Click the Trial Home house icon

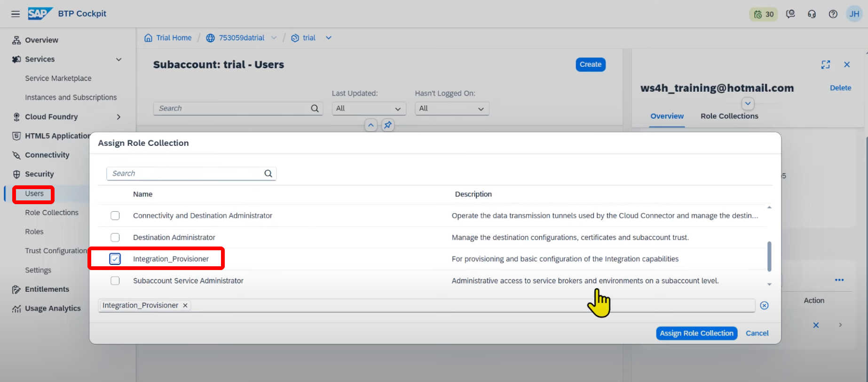tap(148, 38)
